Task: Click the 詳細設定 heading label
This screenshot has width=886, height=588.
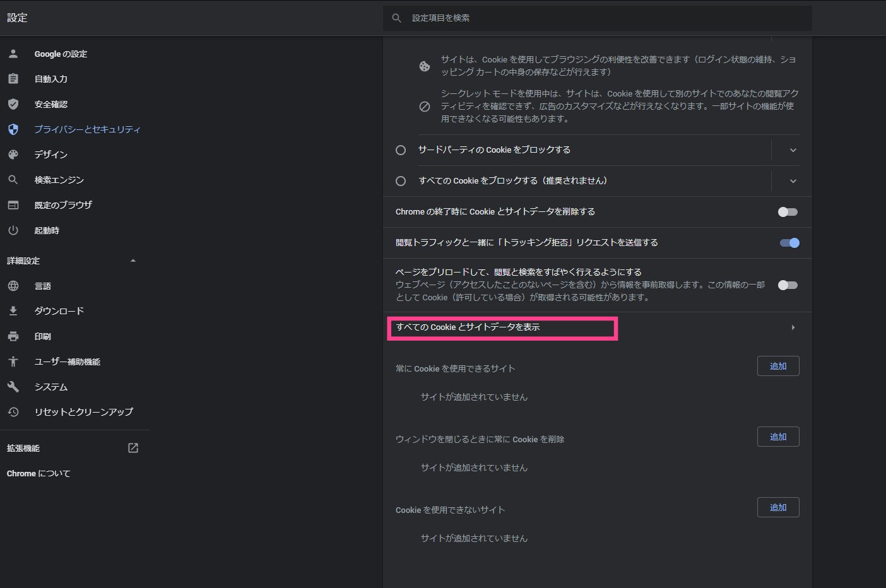Action: pos(23,261)
